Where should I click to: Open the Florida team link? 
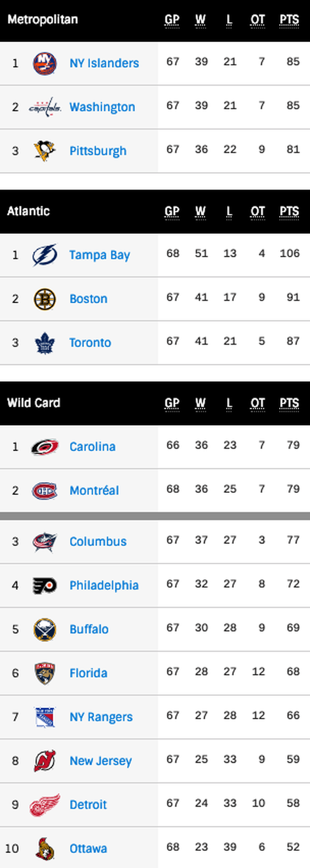pyautogui.click(x=88, y=673)
